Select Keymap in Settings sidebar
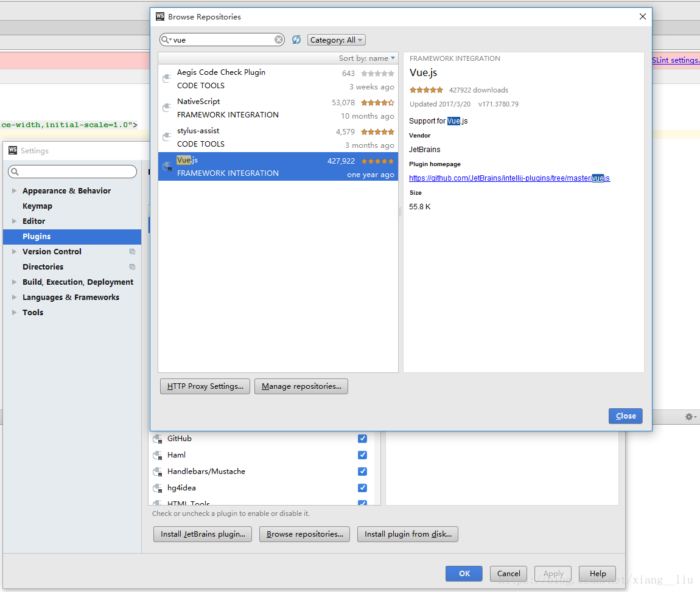 pos(37,206)
